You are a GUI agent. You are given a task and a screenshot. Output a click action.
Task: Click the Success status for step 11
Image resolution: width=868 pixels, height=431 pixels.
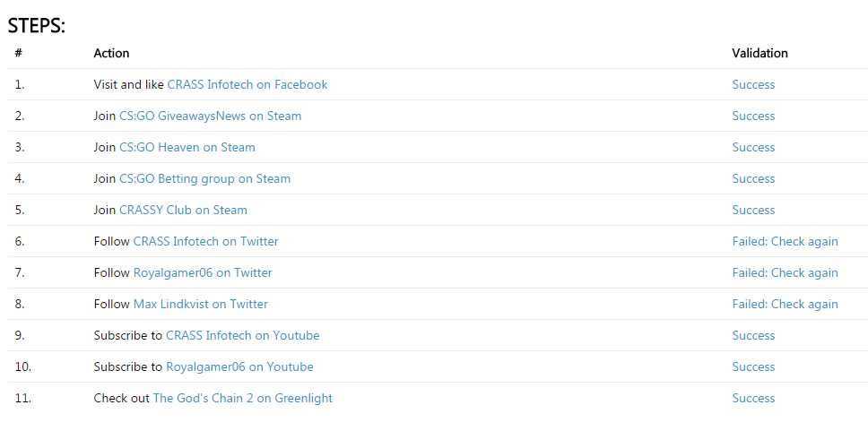point(753,399)
